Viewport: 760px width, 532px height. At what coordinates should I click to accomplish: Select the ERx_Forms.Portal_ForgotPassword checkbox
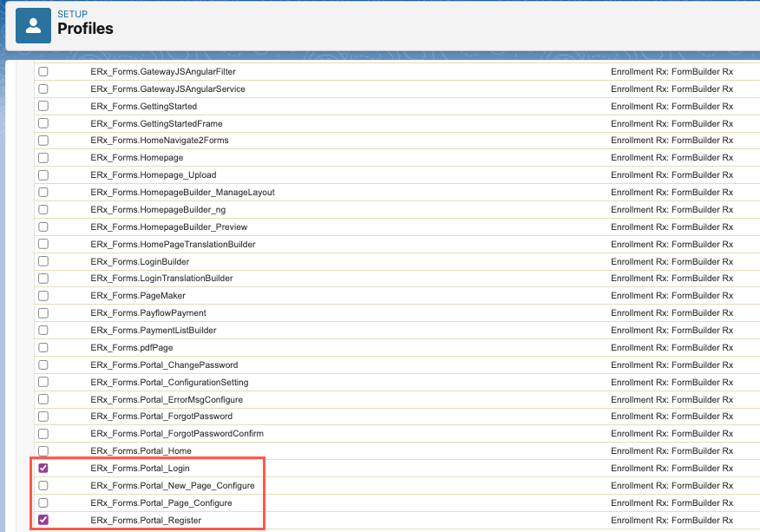(43, 417)
